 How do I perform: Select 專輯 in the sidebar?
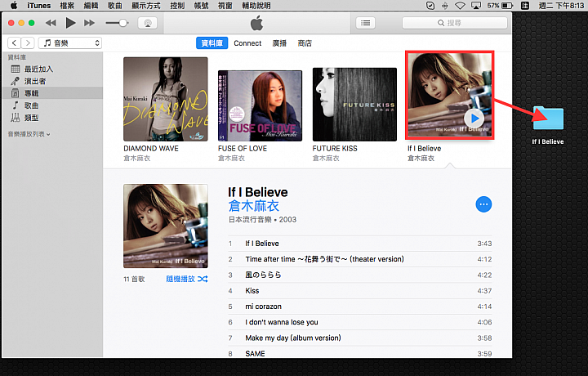52,93
